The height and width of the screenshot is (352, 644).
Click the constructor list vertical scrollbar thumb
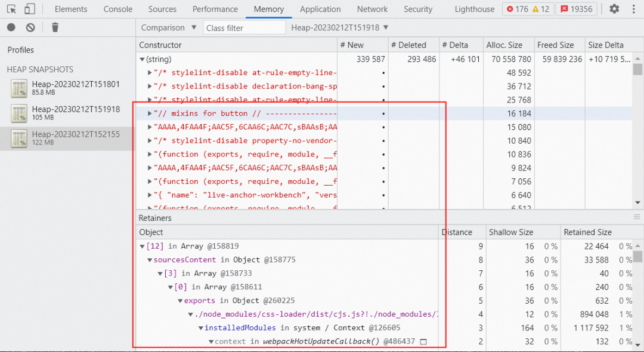point(637,69)
